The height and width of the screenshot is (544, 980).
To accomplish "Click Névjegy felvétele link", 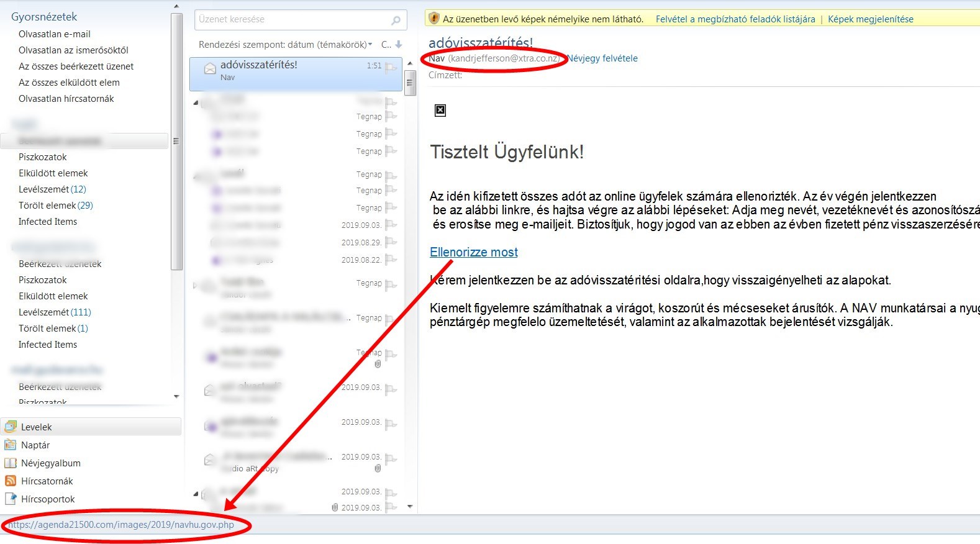I will [x=602, y=58].
